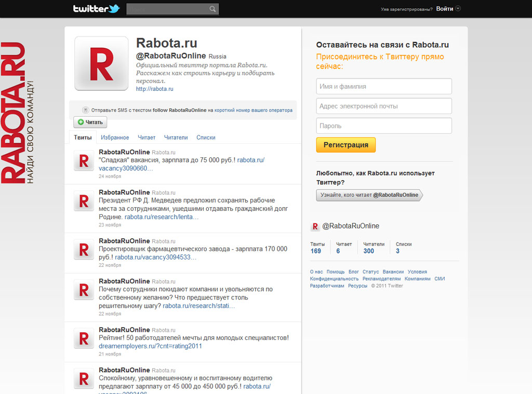Switch to the Списки tab

pyautogui.click(x=206, y=137)
